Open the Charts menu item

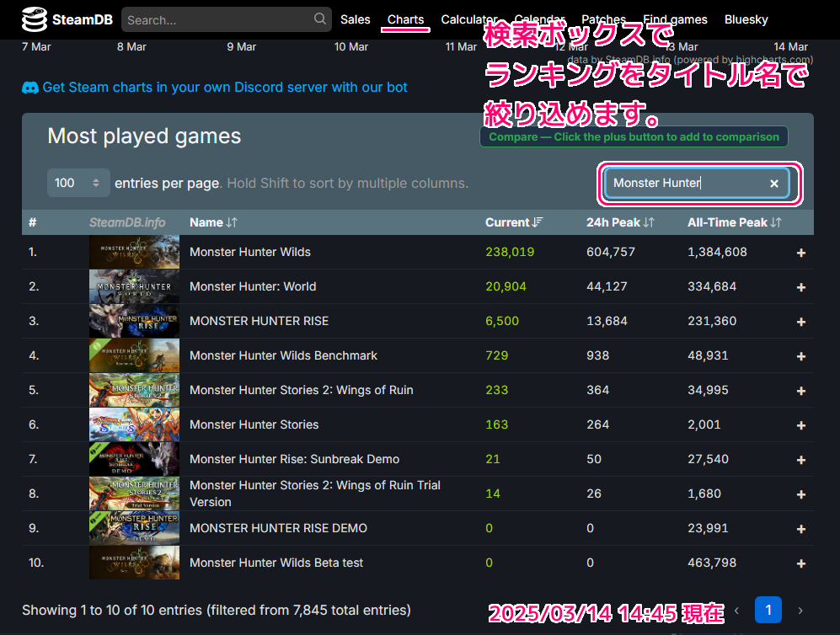coord(405,20)
